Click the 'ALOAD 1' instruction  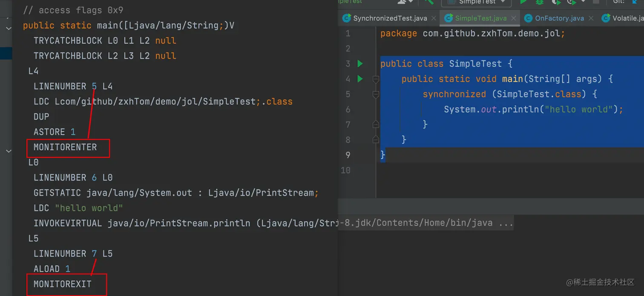tap(52, 269)
